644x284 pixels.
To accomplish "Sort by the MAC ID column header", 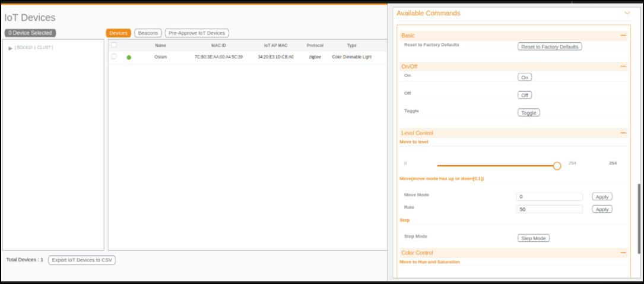I will 218,46.
